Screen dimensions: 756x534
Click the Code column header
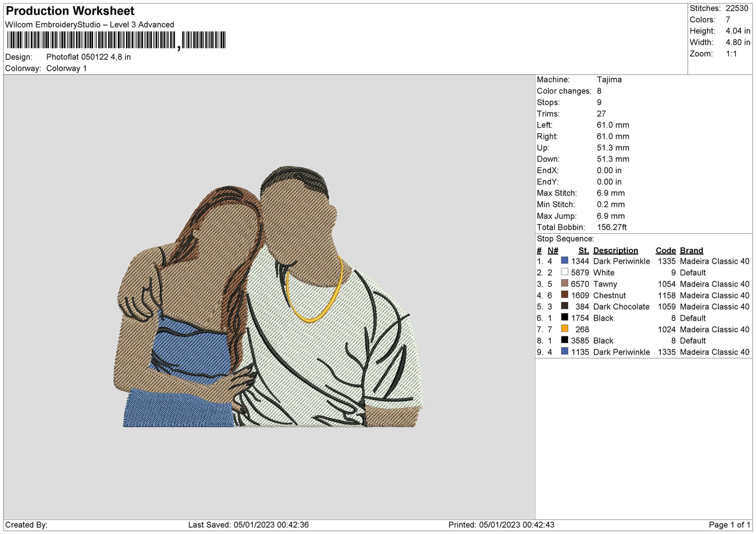[665, 251]
